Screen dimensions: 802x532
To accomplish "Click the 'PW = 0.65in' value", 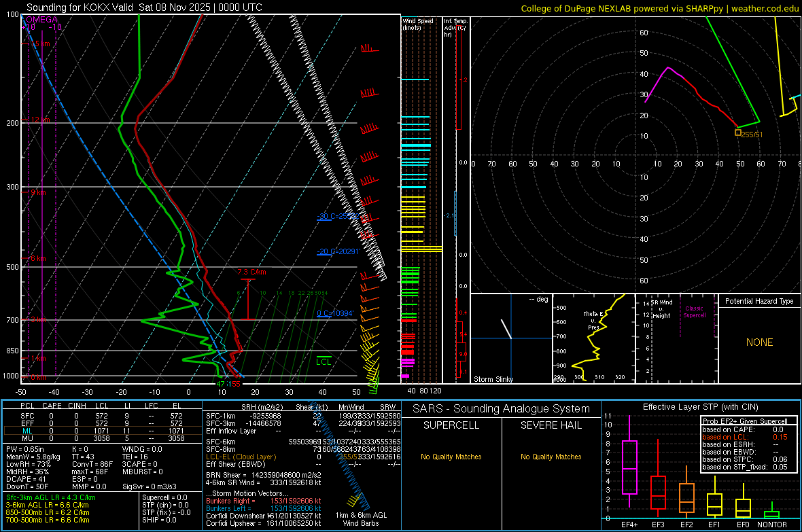I will pos(25,449).
